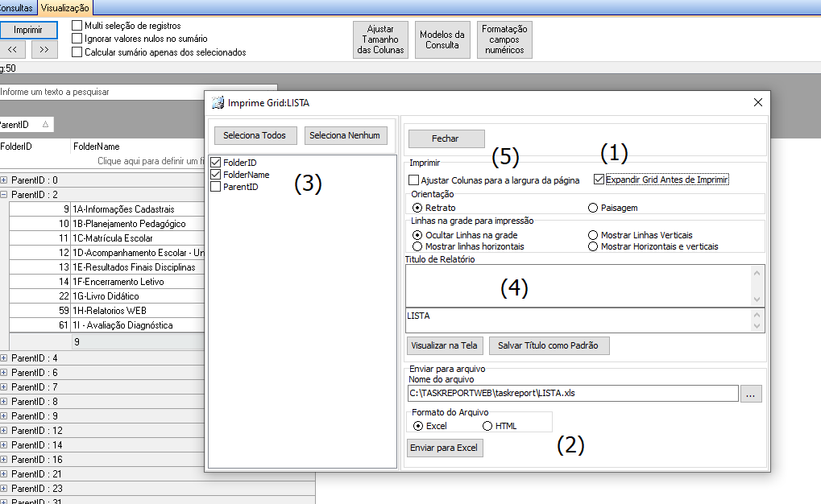Select HTML file format
The height and width of the screenshot is (504, 821).
tap(487, 426)
